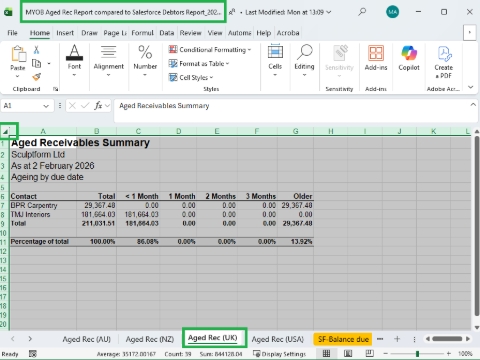Select the Aged Rec (USA) sheet tab
The width and height of the screenshot is (480, 360).
point(278,339)
